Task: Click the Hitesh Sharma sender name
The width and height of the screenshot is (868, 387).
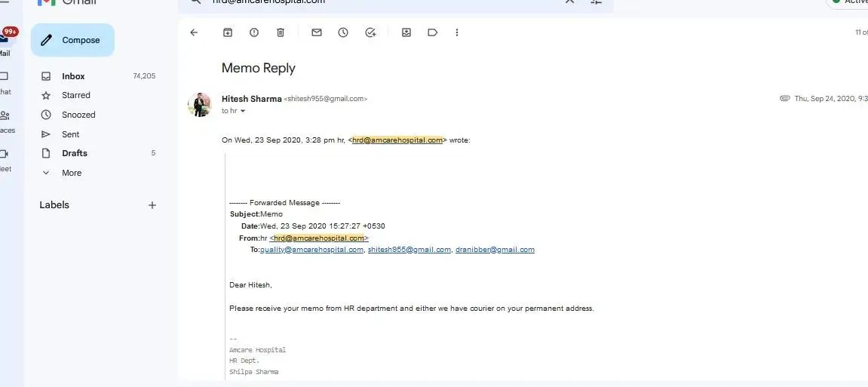Action: tap(251, 99)
